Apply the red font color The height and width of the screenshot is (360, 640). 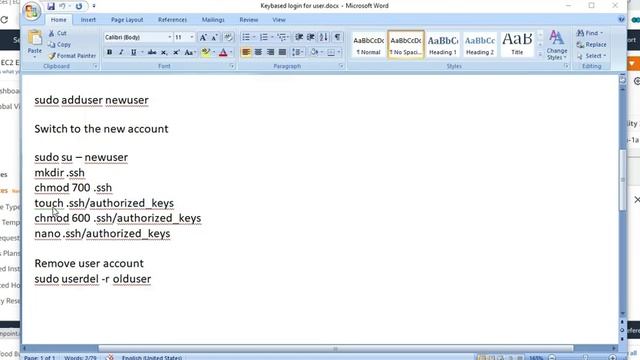[223, 52]
